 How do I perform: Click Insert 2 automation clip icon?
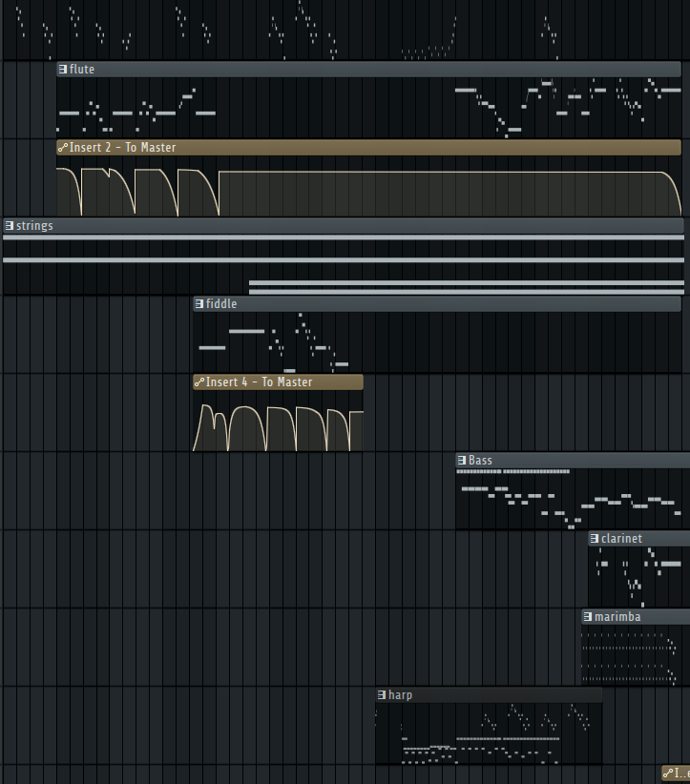tap(63, 148)
